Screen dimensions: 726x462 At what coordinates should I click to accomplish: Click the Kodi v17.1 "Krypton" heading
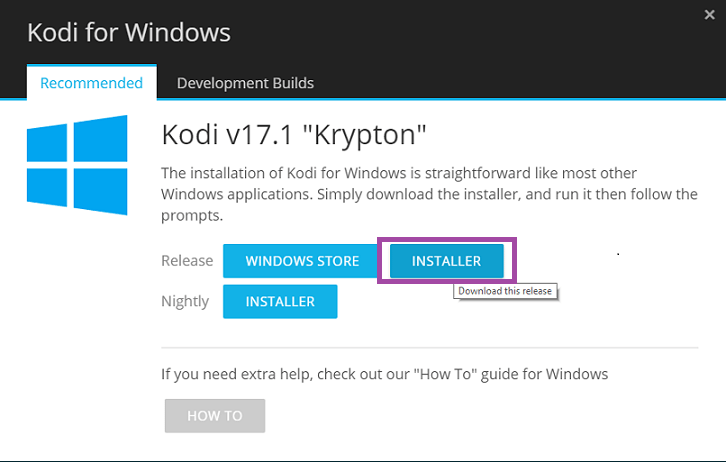click(x=294, y=135)
